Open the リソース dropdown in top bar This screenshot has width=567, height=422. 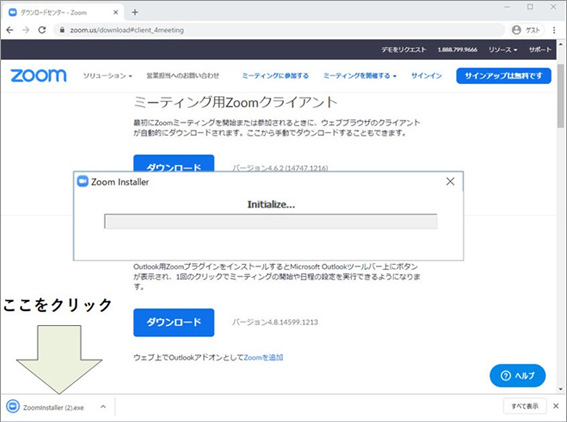tap(503, 50)
